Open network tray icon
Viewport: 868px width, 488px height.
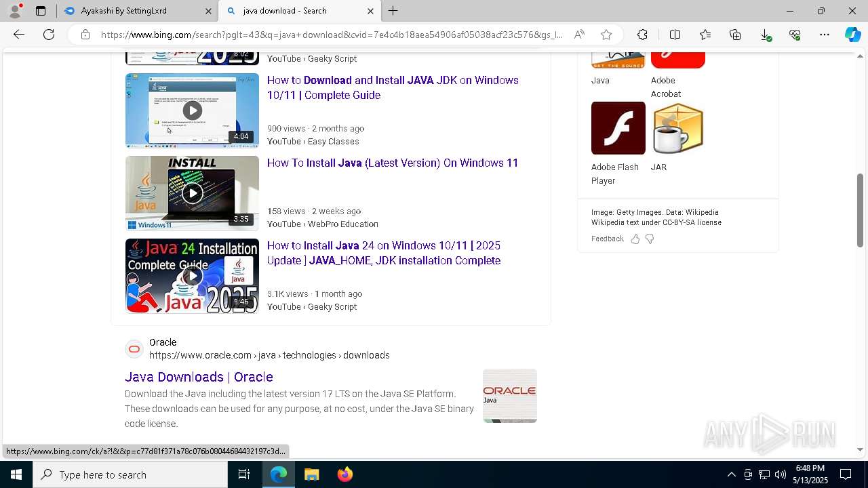coord(764,474)
